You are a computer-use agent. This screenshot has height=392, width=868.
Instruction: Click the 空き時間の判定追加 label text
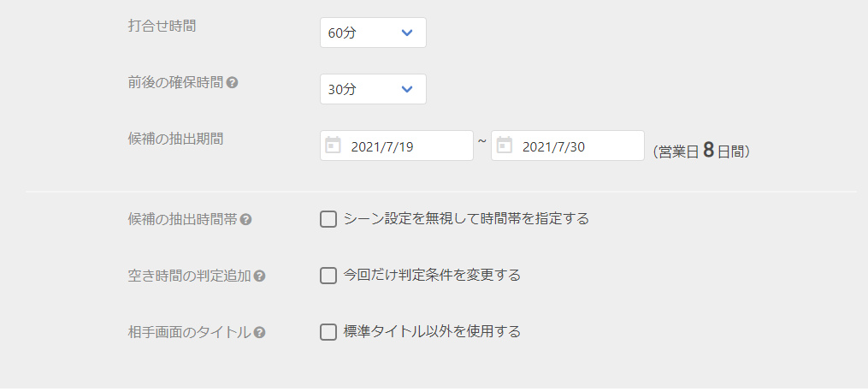pyautogui.click(x=189, y=276)
